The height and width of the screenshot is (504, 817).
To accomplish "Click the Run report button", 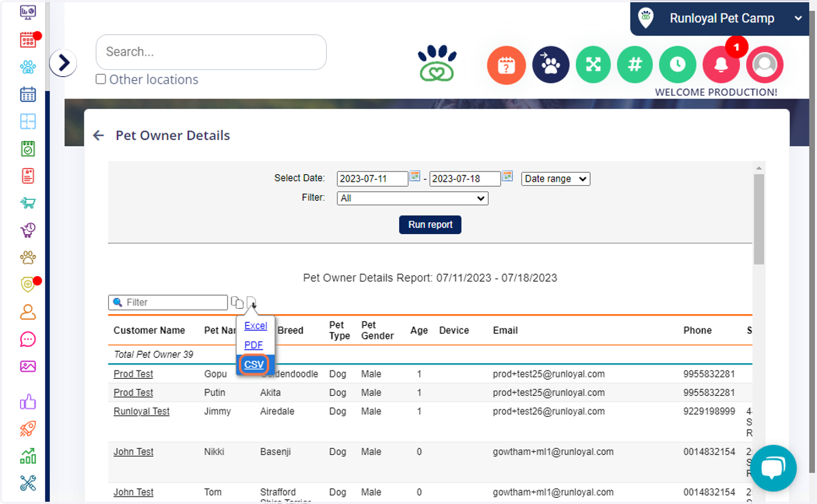I will [430, 224].
